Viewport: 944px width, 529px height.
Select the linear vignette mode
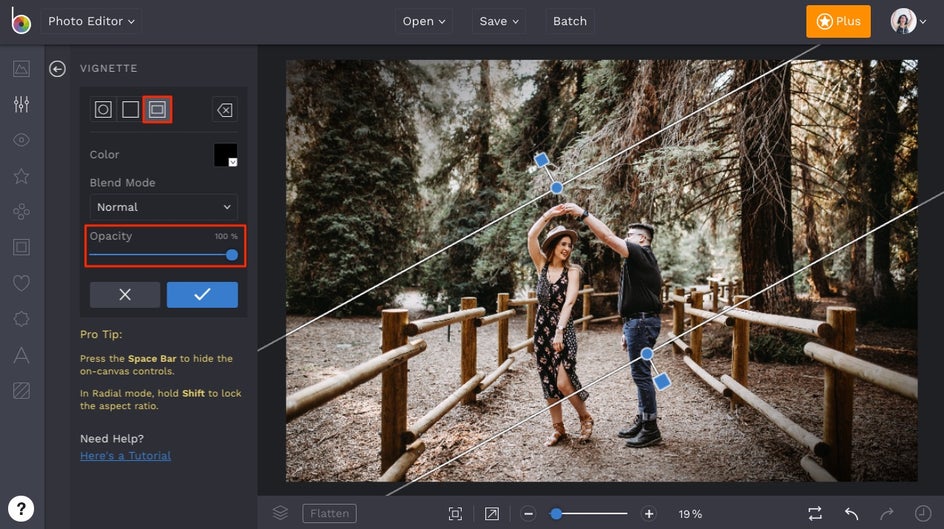tap(157, 110)
